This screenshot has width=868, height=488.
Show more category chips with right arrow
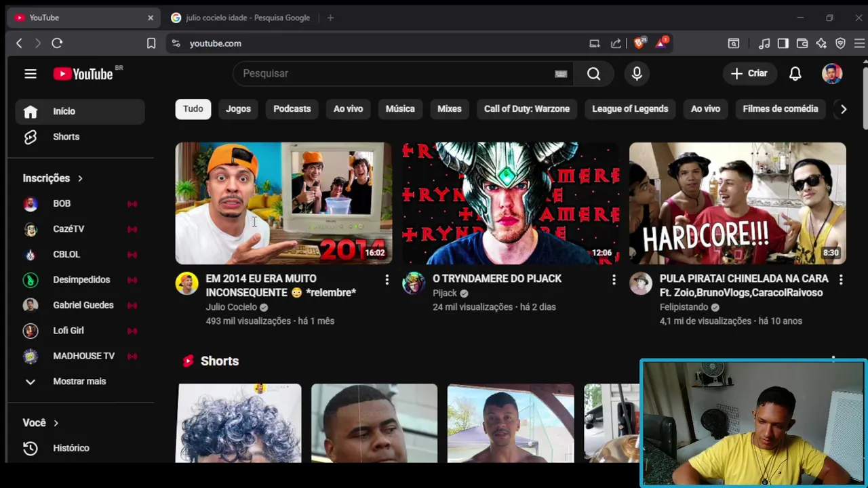click(x=844, y=109)
